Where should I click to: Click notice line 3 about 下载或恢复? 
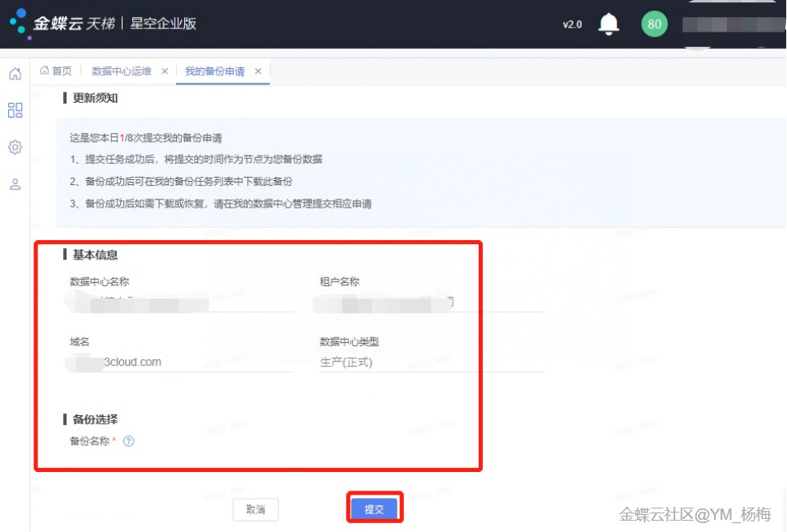pyautogui.click(x=221, y=204)
